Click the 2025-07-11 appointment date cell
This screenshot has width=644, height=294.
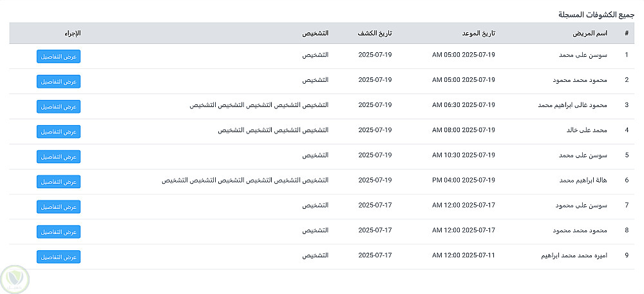(x=463, y=257)
